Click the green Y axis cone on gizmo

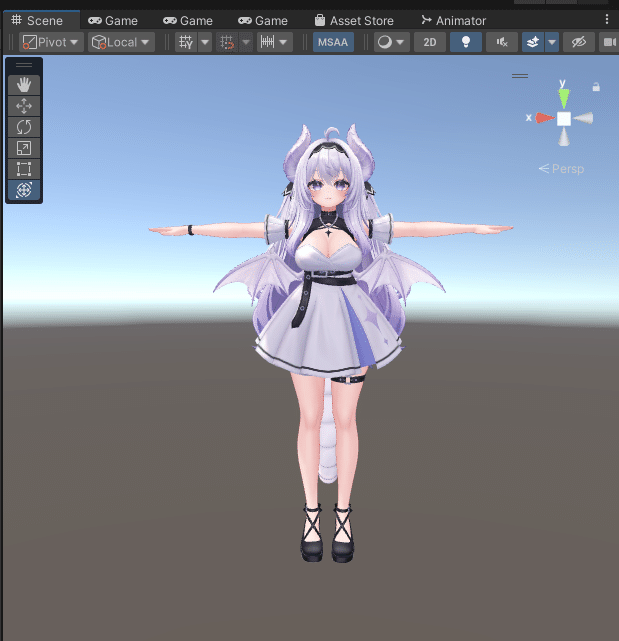564,99
